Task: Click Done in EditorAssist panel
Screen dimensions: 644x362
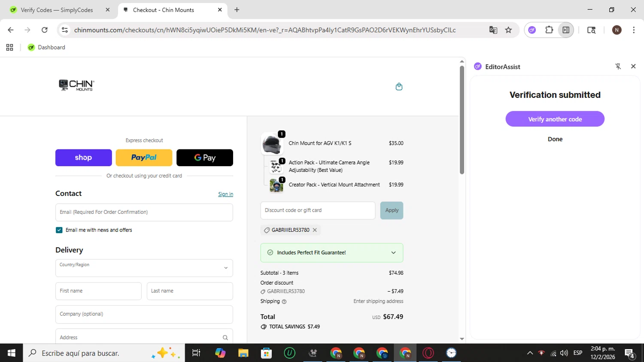Action: pos(555,139)
